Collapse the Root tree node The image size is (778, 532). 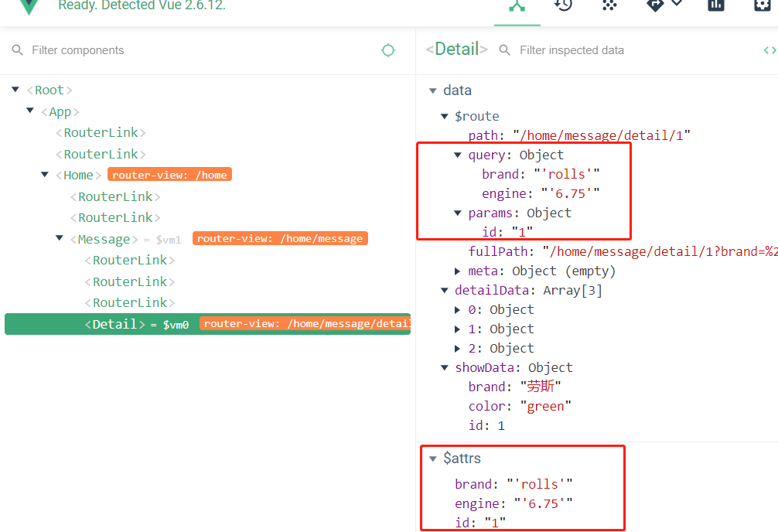coord(15,90)
